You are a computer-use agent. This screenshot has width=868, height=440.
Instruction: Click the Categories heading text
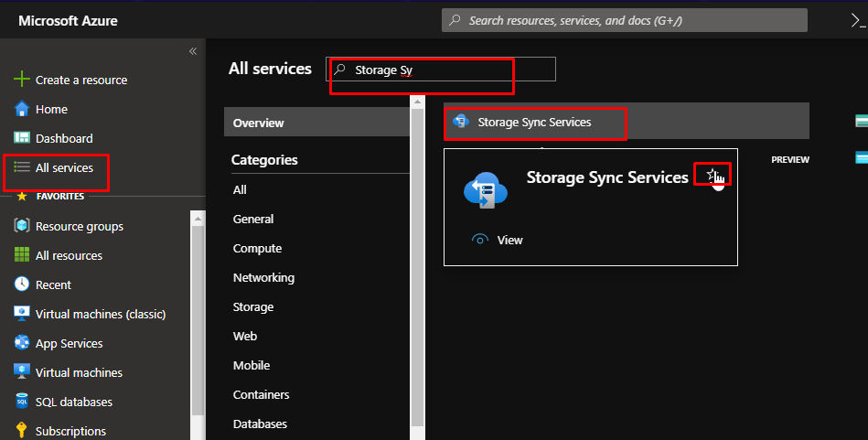(264, 160)
